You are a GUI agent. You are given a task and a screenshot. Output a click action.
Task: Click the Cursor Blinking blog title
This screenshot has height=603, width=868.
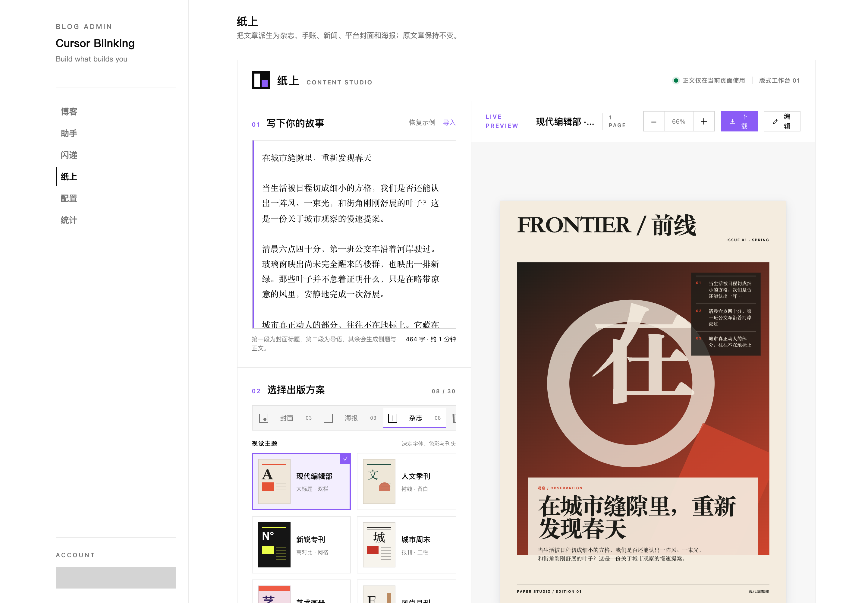coord(95,43)
